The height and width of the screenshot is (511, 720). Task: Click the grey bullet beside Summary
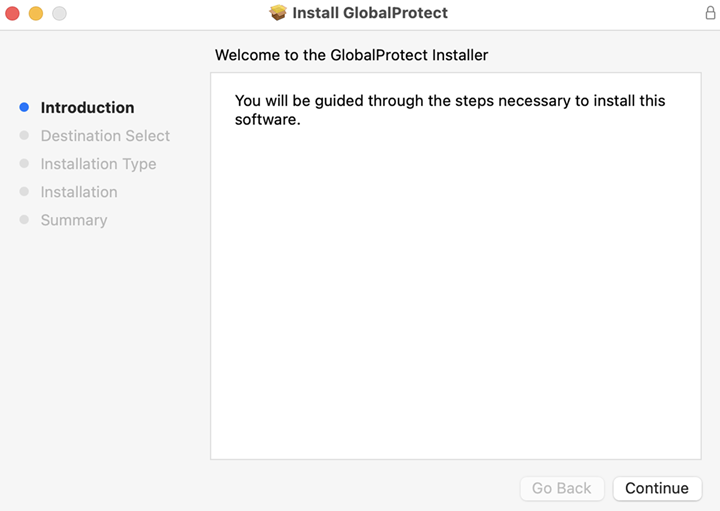point(24,219)
